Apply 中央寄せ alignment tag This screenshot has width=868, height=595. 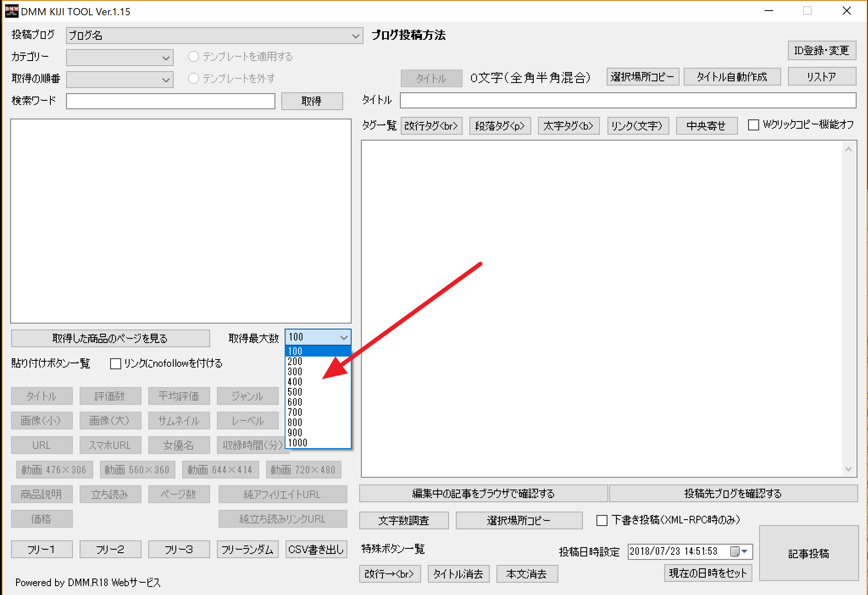[x=706, y=126]
